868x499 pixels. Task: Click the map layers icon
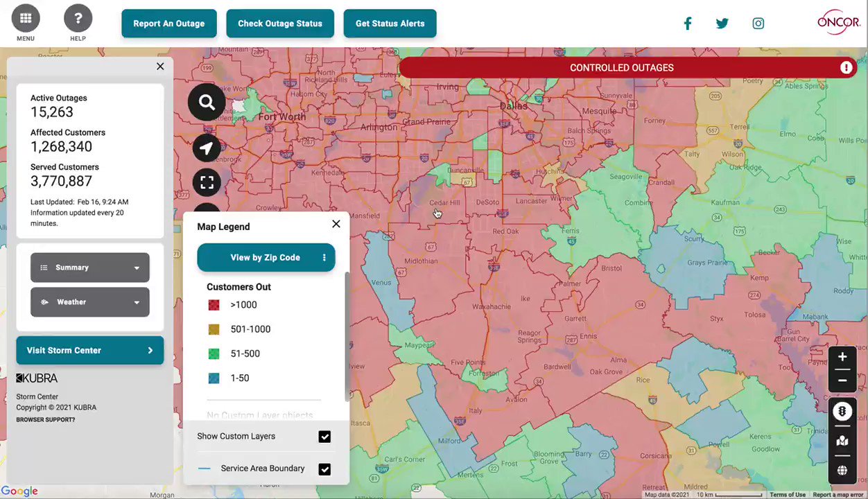[842, 441]
